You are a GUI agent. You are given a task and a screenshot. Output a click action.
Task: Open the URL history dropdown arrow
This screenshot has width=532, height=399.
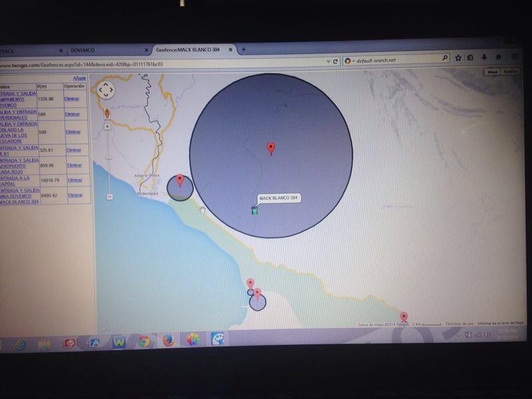pos(329,62)
